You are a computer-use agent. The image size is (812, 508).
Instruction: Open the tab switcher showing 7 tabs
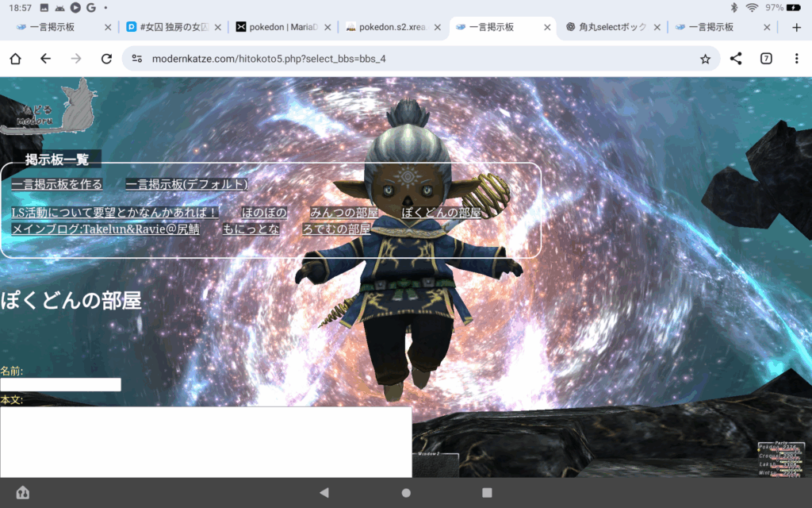766,59
